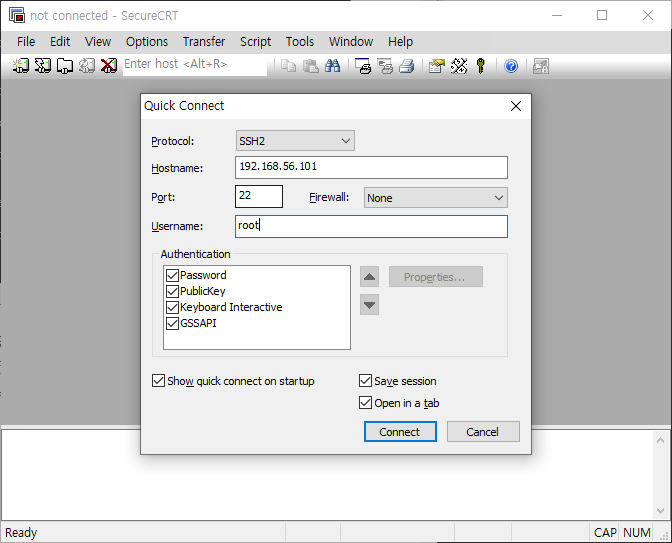The image size is (672, 543).
Task: Close the Quick Connect dialog
Action: coord(516,106)
